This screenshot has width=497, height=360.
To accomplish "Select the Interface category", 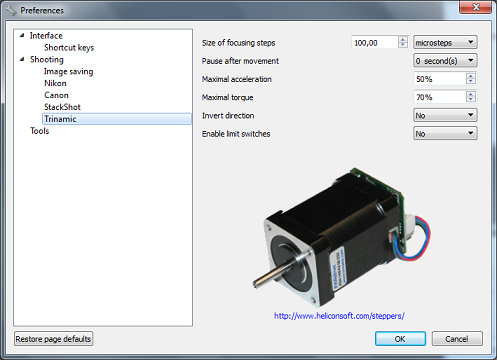I will pos(46,35).
